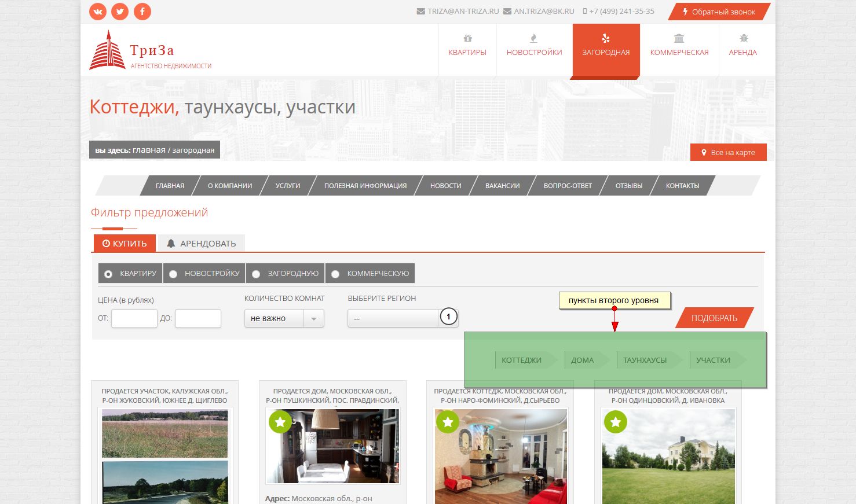Click the главная breadcrumb link
The height and width of the screenshot is (504, 856).
[149, 150]
